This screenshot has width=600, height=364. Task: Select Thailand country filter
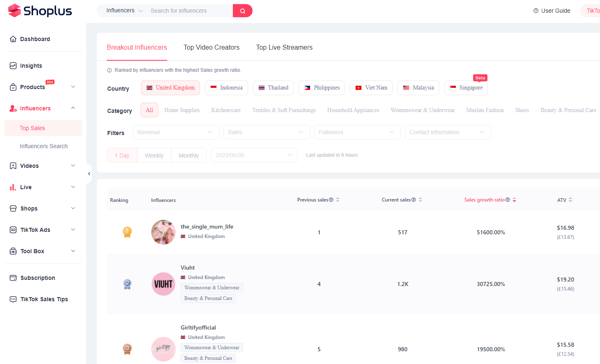point(273,88)
